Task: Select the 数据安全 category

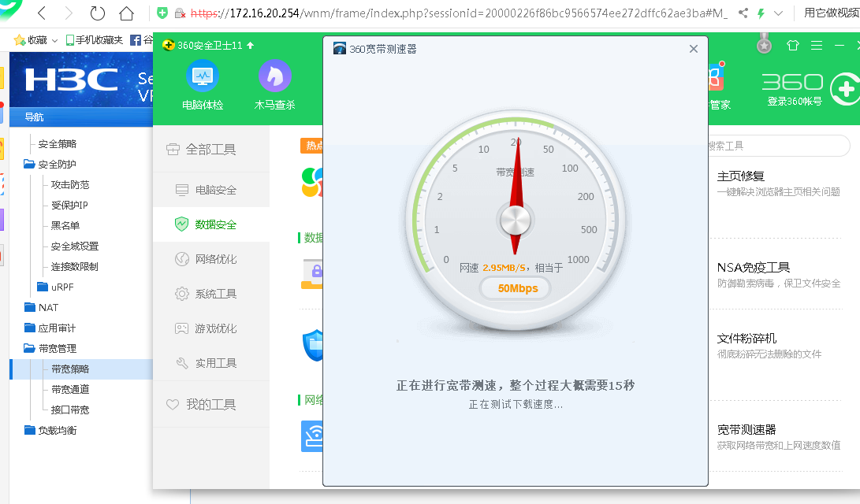Action: 211,224
